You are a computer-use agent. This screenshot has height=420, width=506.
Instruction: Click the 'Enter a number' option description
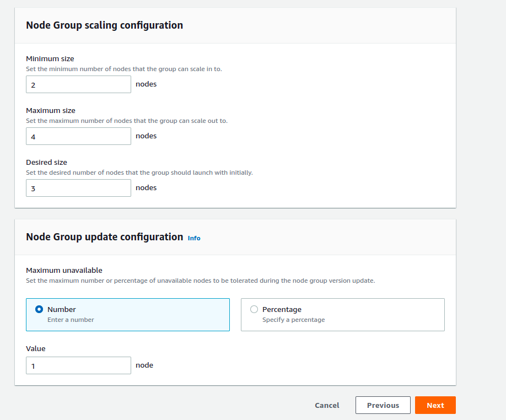tap(71, 320)
